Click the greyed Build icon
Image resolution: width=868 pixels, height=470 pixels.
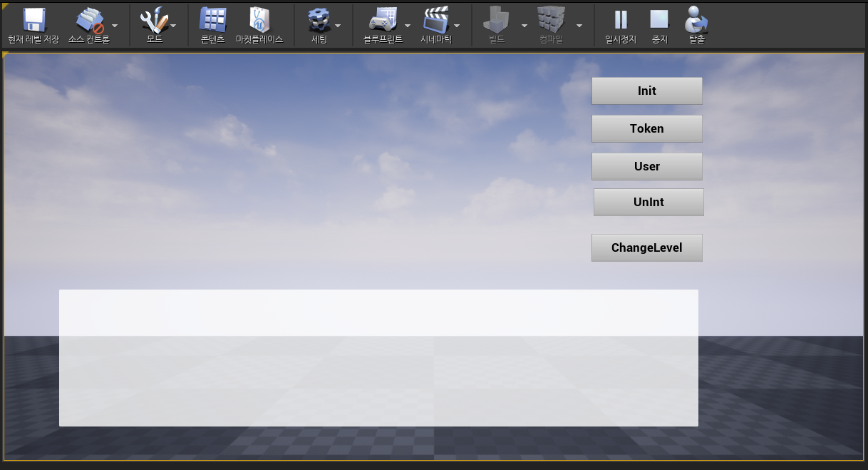497,26
